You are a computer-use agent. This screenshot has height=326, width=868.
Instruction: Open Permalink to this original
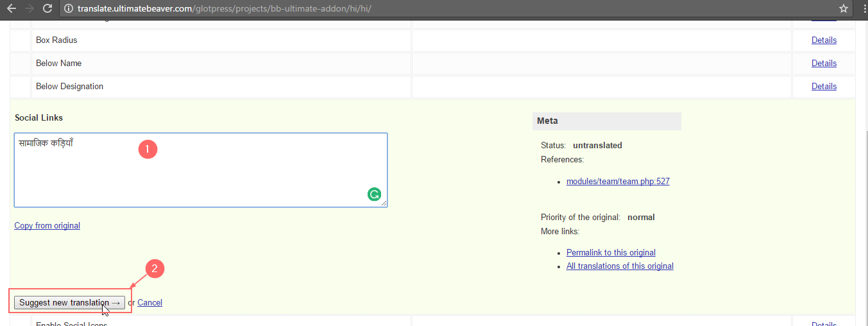[x=610, y=253]
